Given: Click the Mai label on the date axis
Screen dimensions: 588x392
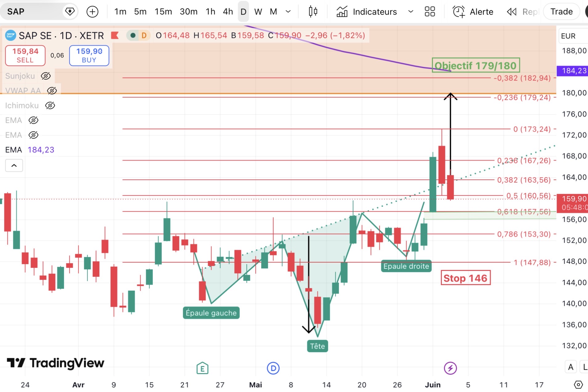Looking at the screenshot, I should coord(255,385).
